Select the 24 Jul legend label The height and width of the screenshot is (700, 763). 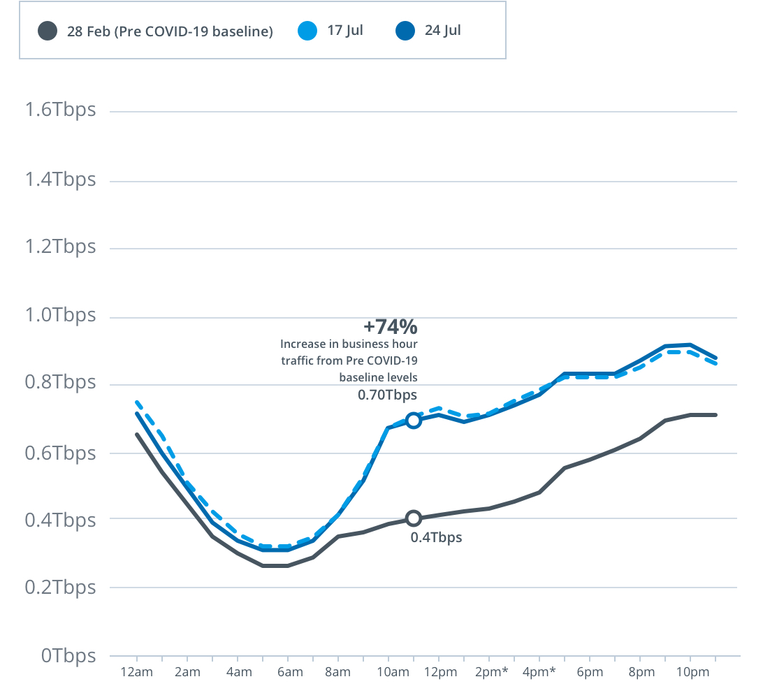[x=442, y=31]
